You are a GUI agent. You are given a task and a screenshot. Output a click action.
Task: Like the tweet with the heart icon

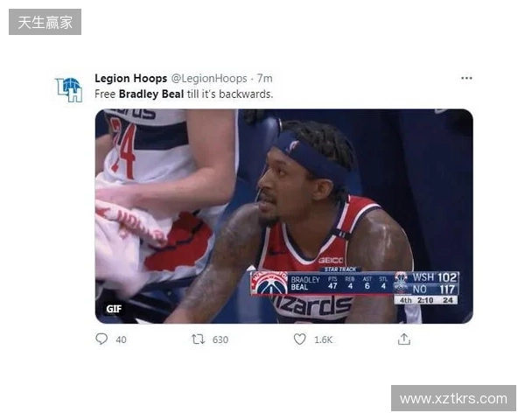click(x=299, y=339)
